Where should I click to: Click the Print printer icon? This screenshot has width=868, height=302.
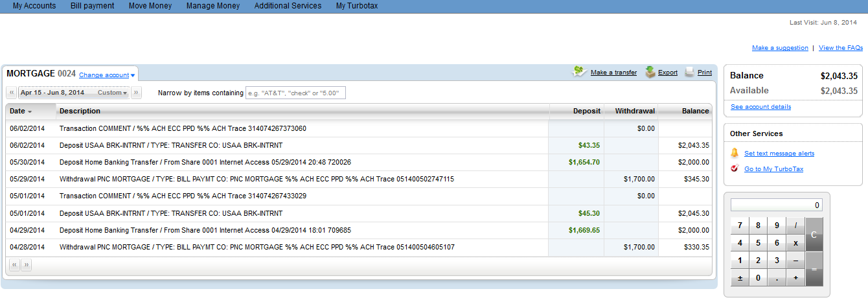coord(689,72)
